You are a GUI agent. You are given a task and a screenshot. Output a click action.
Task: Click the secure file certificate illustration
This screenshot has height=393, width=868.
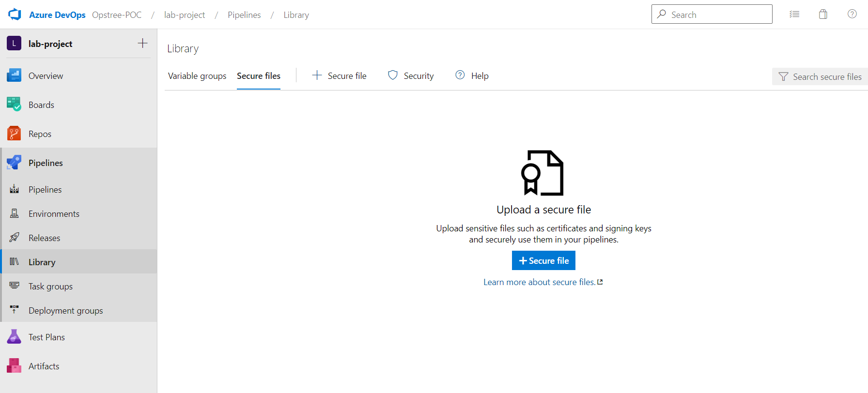[542, 173]
